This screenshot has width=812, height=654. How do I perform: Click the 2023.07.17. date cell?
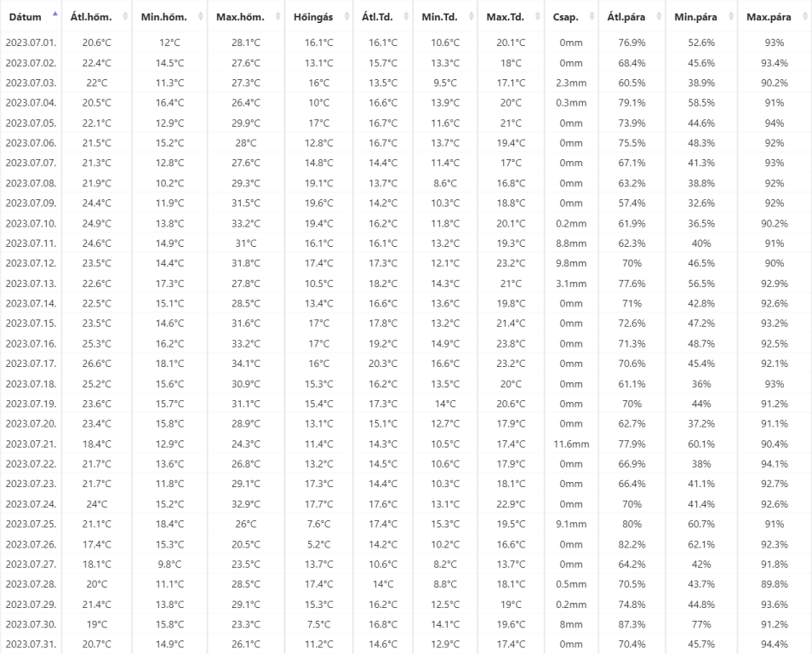[31, 364]
